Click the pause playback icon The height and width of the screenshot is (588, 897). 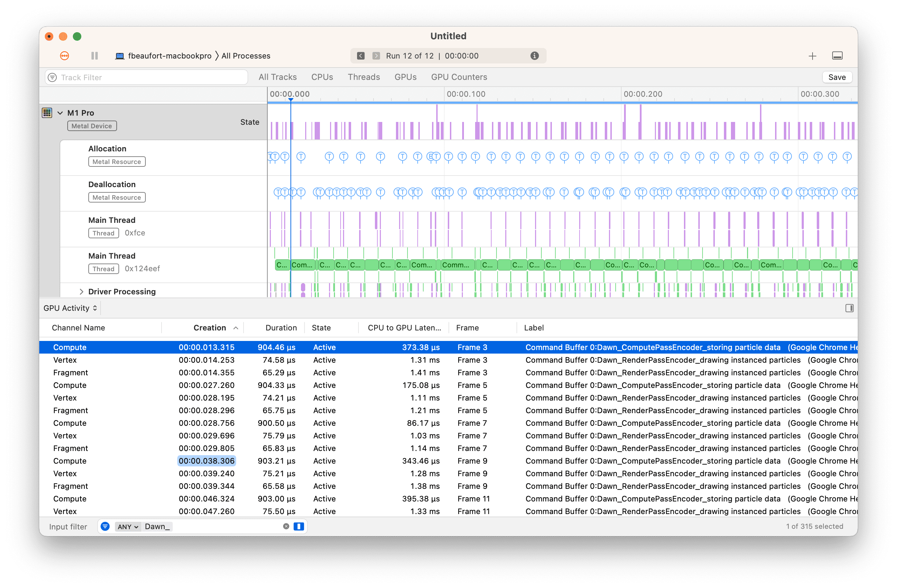94,56
